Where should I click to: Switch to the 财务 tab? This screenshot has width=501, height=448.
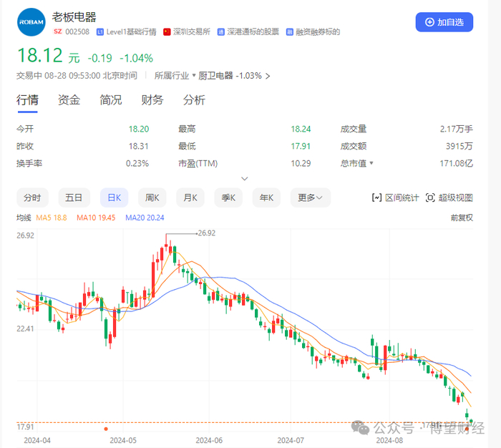click(x=152, y=100)
